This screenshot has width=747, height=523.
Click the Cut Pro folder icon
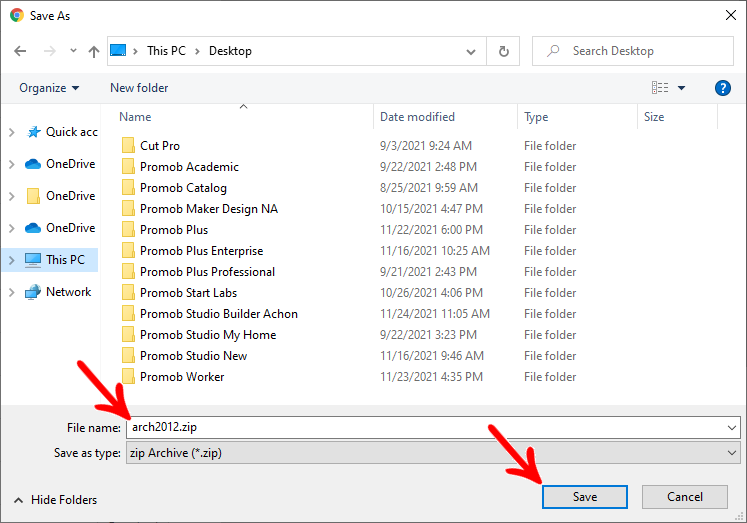128,145
